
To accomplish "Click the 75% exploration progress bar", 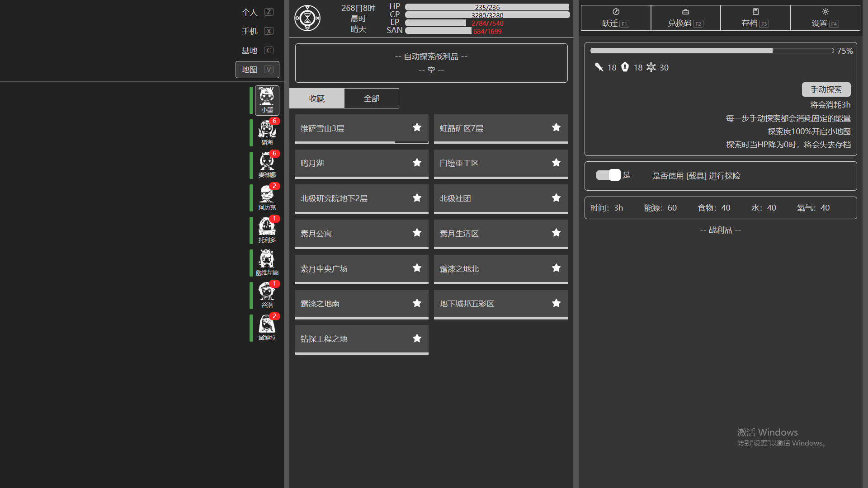I will click(x=712, y=51).
